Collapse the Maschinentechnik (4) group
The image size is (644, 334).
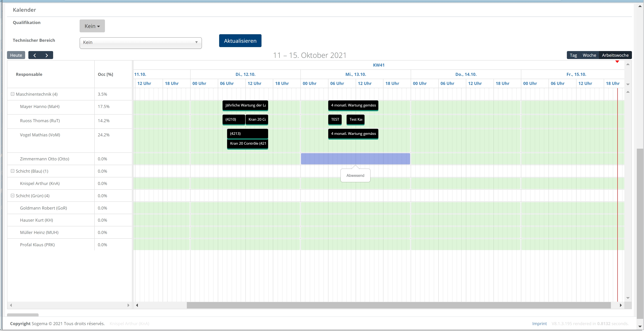coord(12,94)
